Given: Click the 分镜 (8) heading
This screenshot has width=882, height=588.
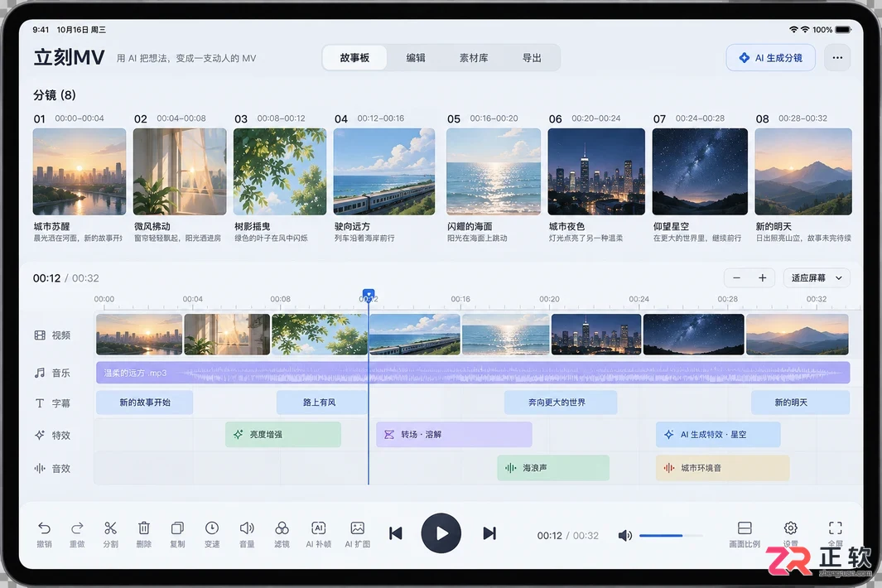Looking at the screenshot, I should click(x=55, y=95).
